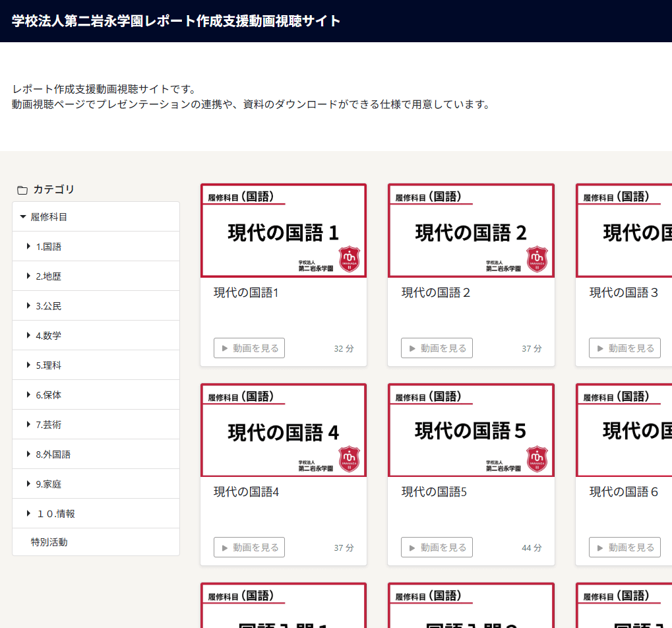Open the １０.情報 category
672x628 pixels.
pyautogui.click(x=55, y=513)
